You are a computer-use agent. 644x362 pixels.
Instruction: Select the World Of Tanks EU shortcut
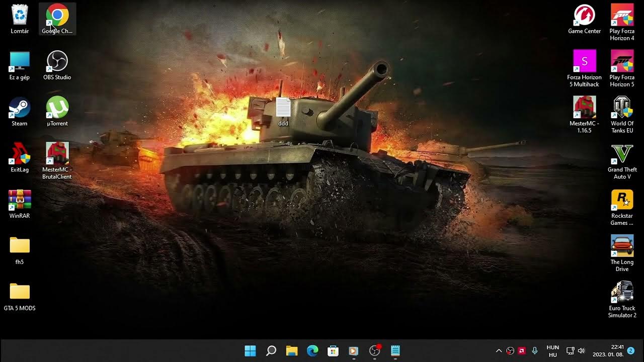click(x=622, y=115)
